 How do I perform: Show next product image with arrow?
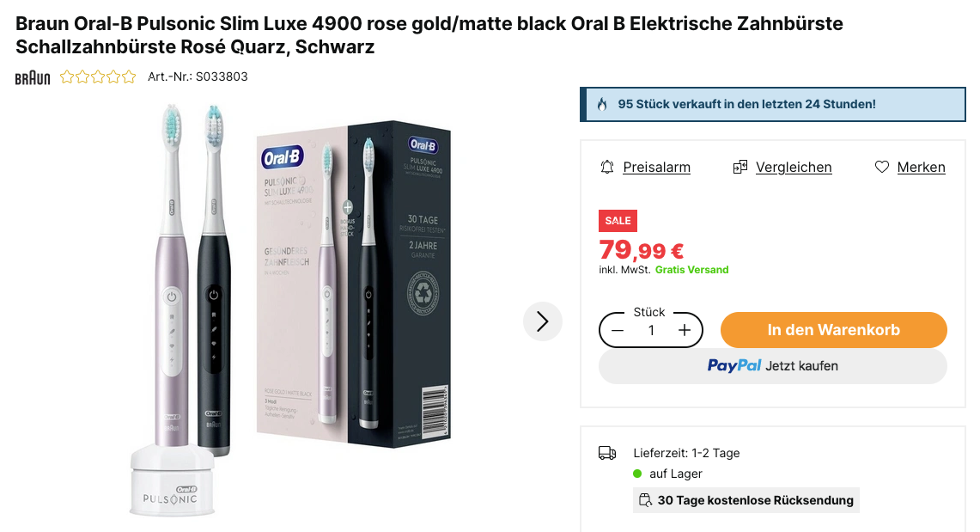click(x=542, y=321)
